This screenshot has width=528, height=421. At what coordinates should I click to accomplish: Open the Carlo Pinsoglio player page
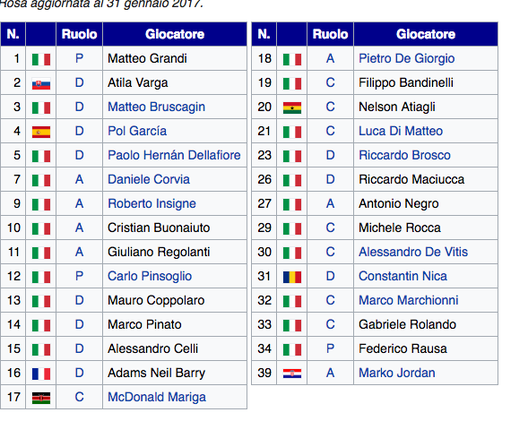(150, 276)
